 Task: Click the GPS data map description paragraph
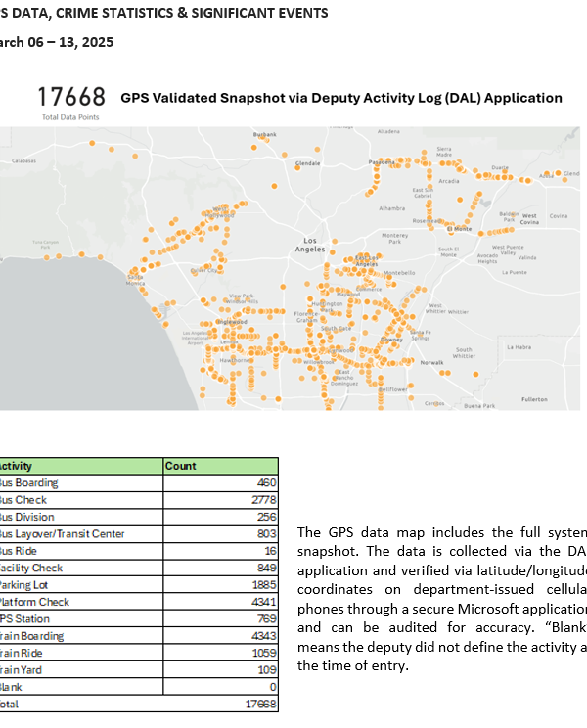point(441,600)
